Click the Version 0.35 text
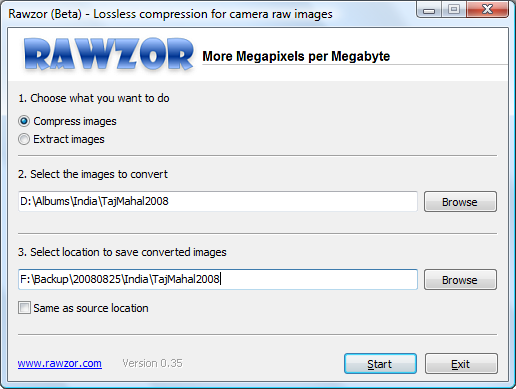 click(152, 363)
